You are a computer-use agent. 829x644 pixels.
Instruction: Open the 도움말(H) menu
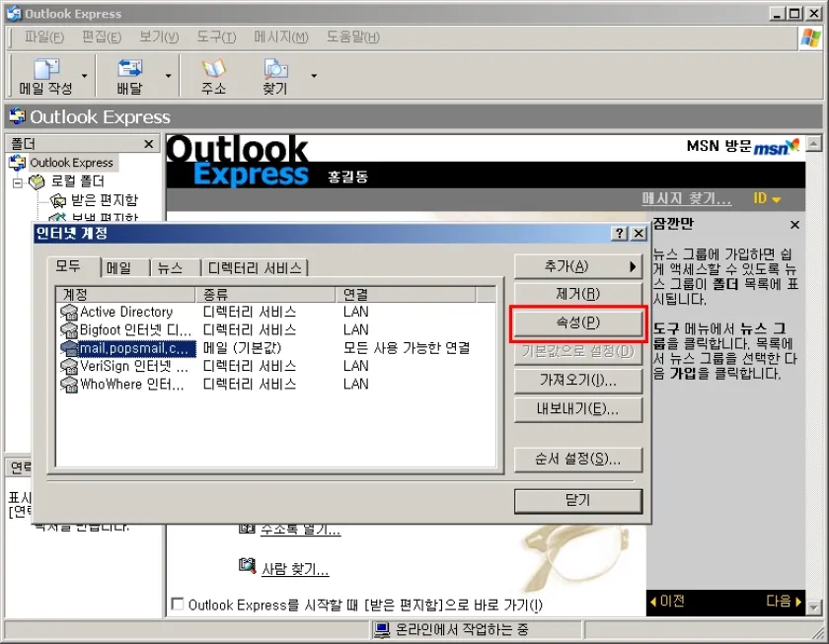point(352,36)
